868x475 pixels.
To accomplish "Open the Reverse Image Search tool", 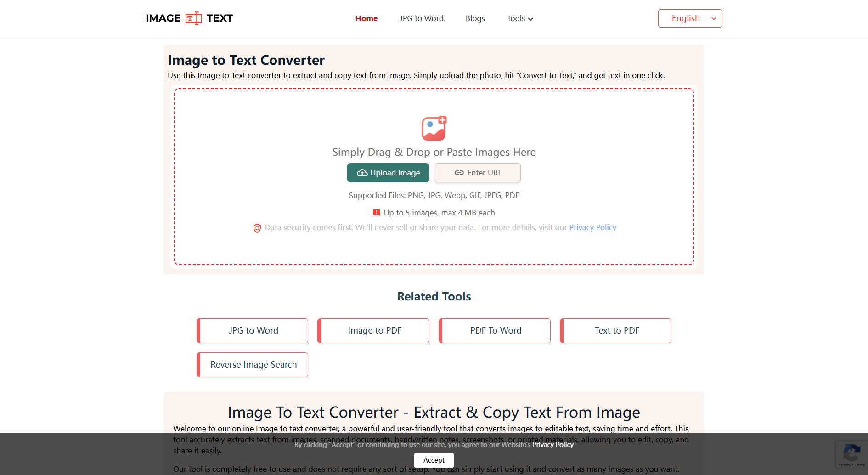I will coord(253,365).
